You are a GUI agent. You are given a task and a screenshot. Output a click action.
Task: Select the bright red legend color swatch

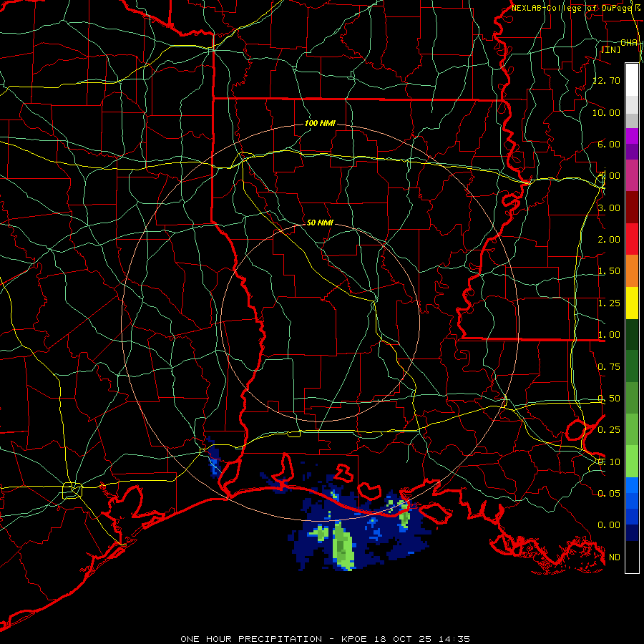click(x=632, y=239)
